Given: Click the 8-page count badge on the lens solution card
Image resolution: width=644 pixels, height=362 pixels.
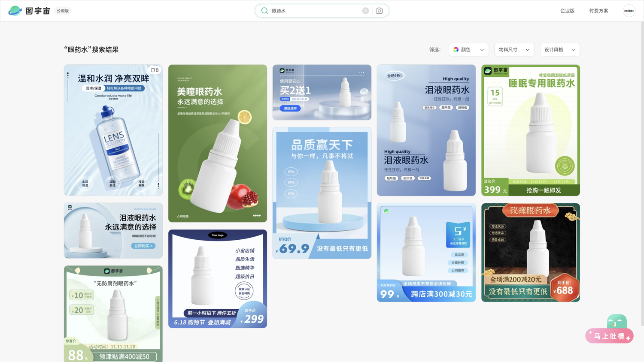Looking at the screenshot, I should (x=155, y=70).
